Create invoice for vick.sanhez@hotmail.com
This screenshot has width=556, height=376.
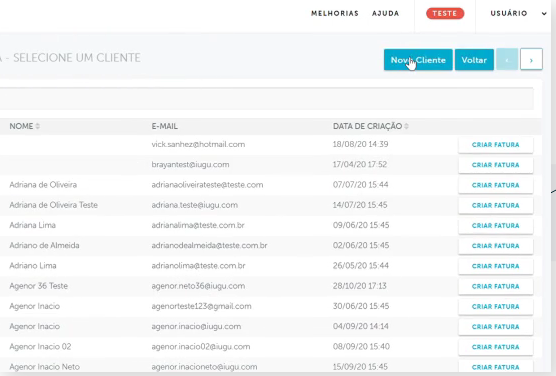pos(495,145)
